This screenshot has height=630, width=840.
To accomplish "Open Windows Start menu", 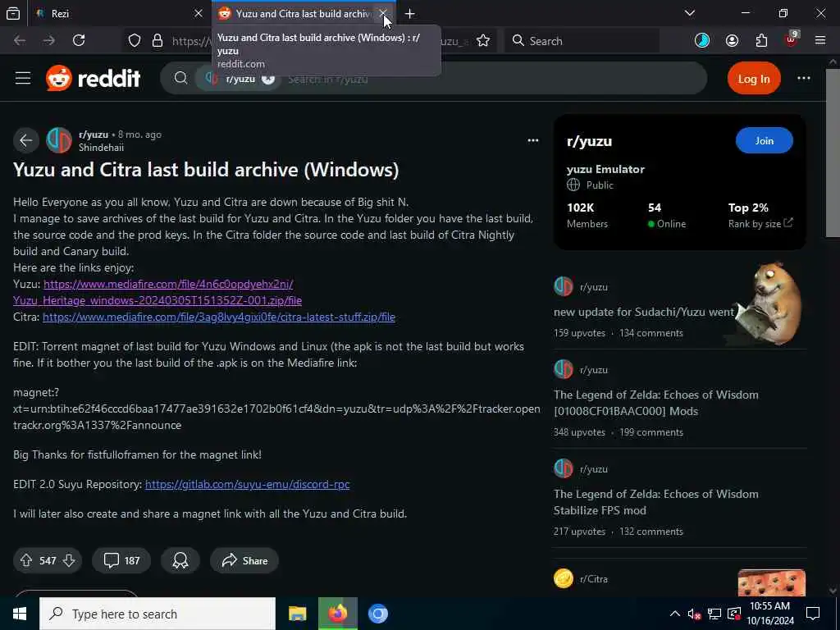I will pos(20,614).
